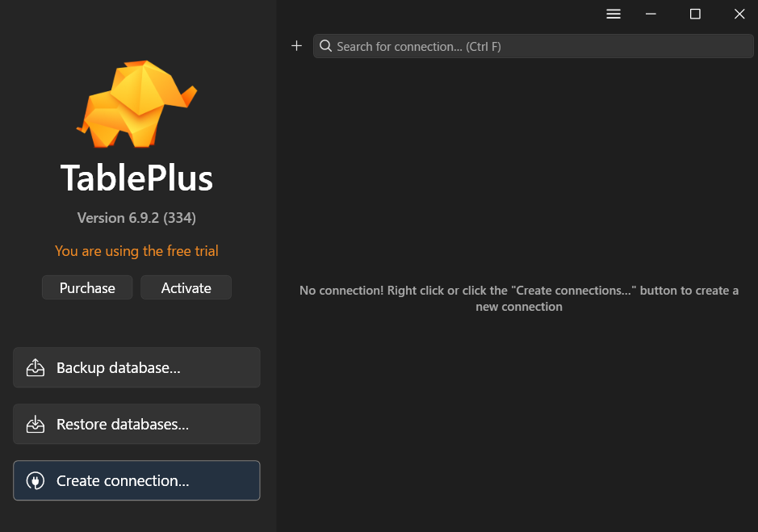Viewport: 758px width, 532px height.
Task: Maximize the TablePlus window
Action: (695, 14)
